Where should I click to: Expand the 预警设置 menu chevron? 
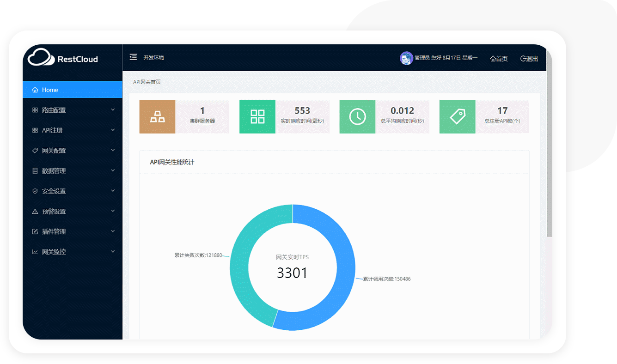pos(113,211)
